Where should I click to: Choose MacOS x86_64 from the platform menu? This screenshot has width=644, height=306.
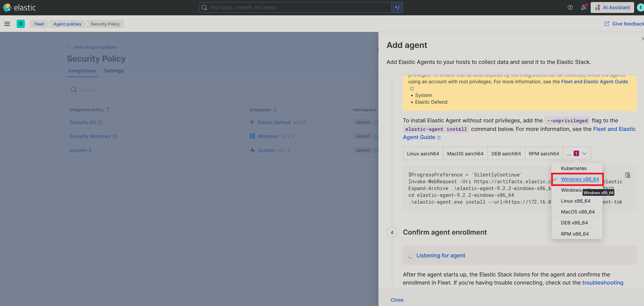pyautogui.click(x=577, y=212)
